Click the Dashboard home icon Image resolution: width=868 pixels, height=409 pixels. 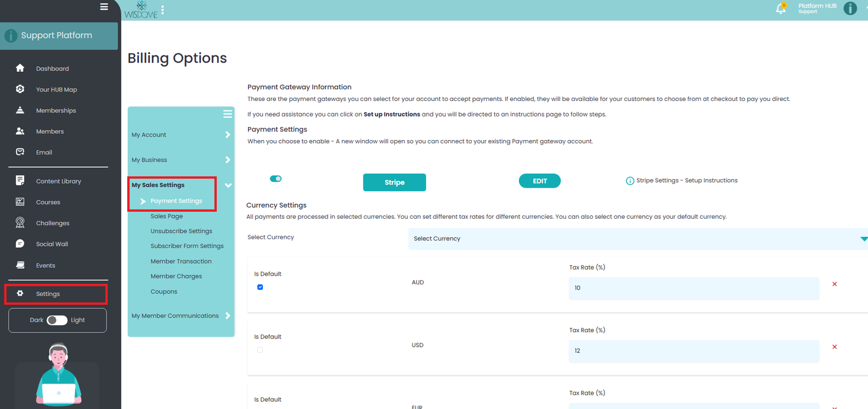tap(20, 68)
